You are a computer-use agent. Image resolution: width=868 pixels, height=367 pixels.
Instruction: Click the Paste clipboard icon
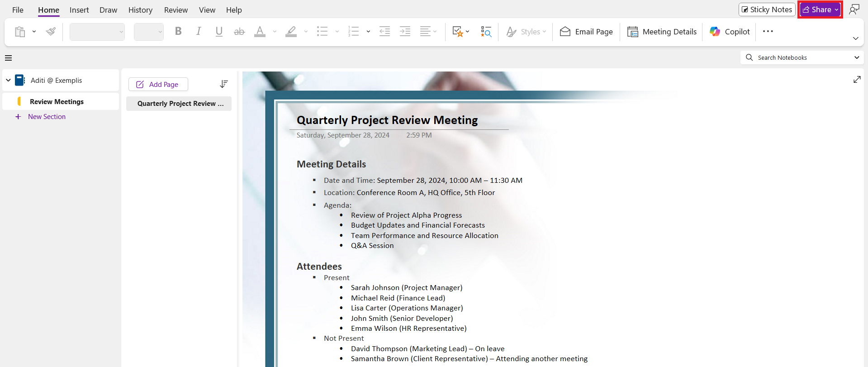pos(20,32)
